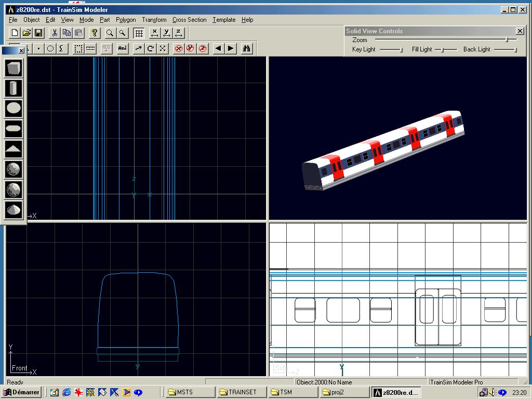Open the Transform menu
This screenshot has height=399, width=532.
(154, 20)
